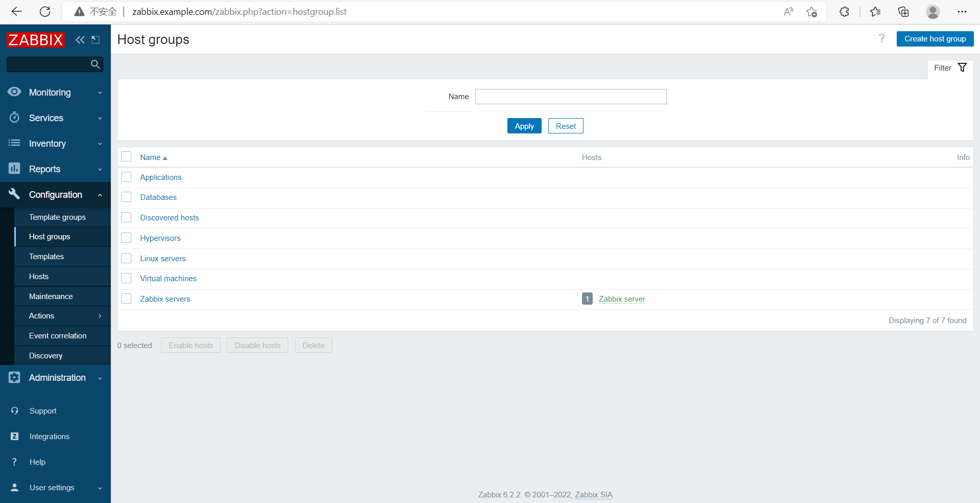
Task: Reload the page in browser
Action: 45,12
